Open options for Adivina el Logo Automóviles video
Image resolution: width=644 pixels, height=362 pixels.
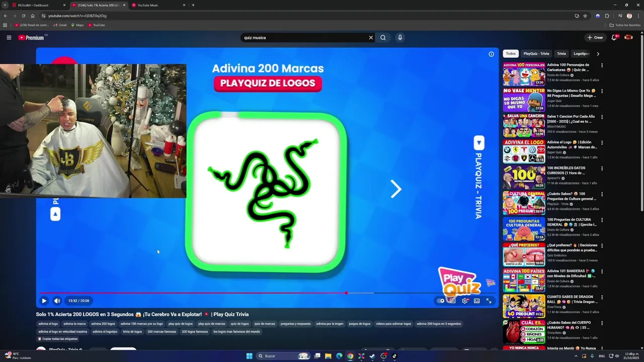pyautogui.click(x=602, y=143)
